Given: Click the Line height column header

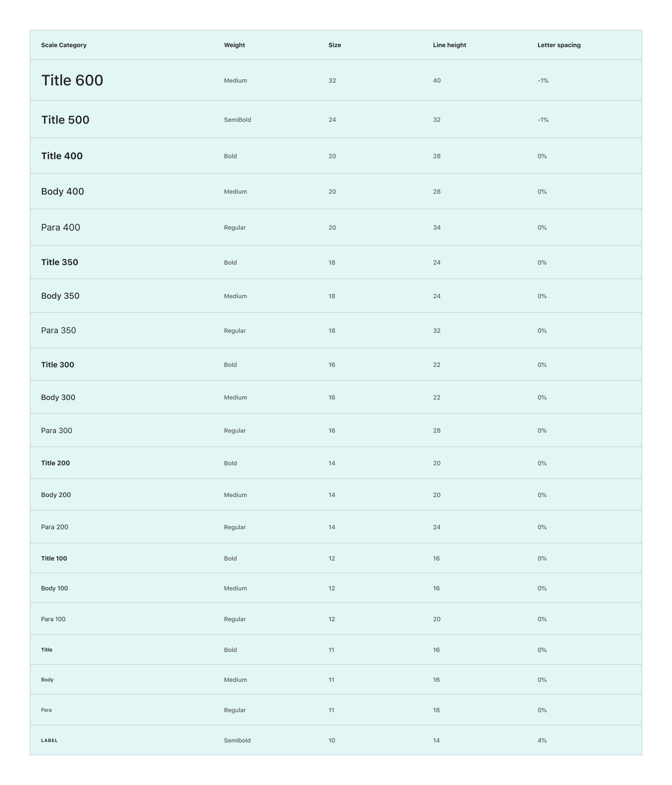Looking at the screenshot, I should [449, 45].
